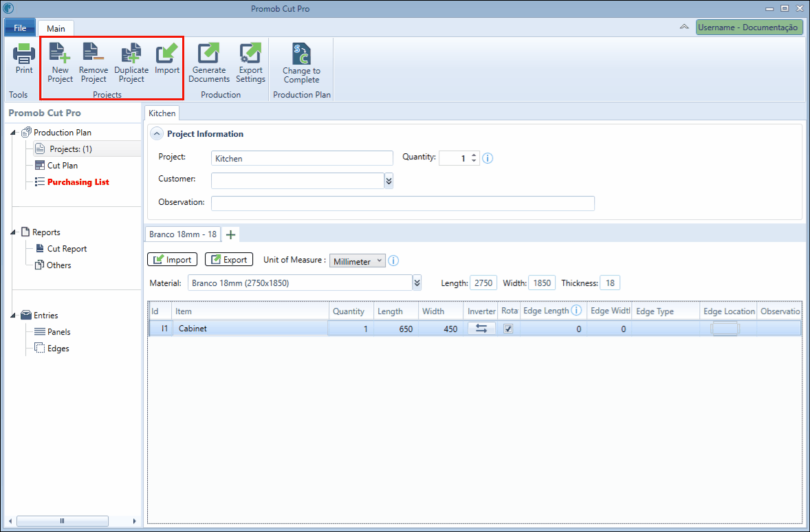Click Change to Complete icon
Image resolution: width=810 pixels, height=532 pixels.
pyautogui.click(x=301, y=54)
